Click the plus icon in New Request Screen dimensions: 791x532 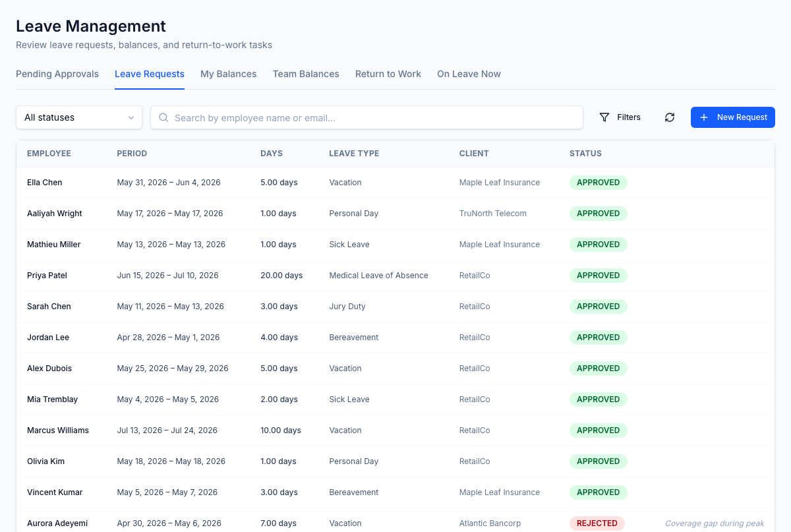point(704,117)
